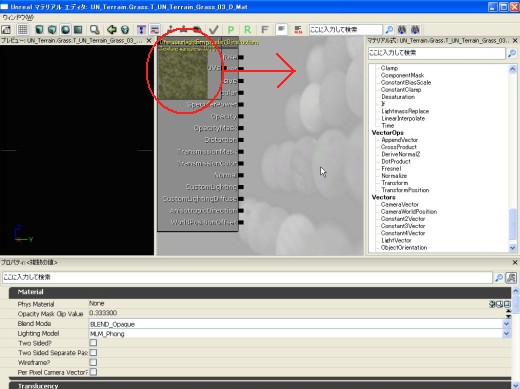Click the middle Phys Material row icon

click(500, 304)
